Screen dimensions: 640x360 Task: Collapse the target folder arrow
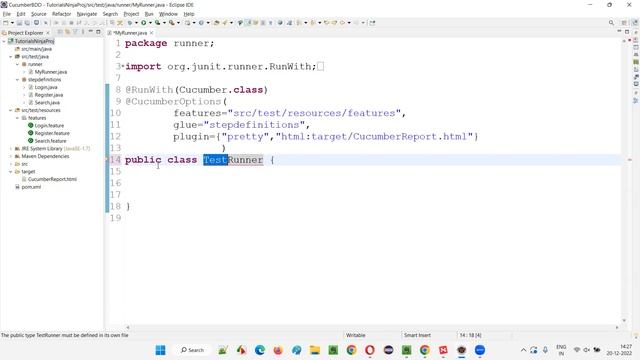pyautogui.click(x=11, y=172)
